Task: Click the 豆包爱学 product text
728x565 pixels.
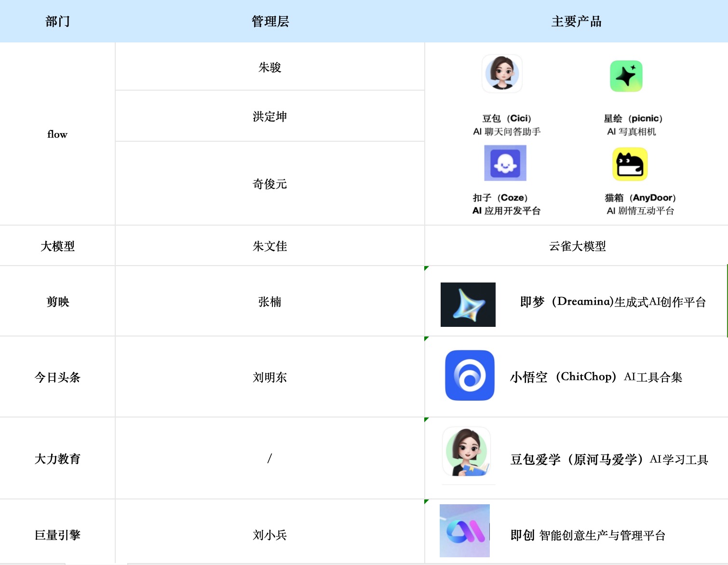Action: click(x=609, y=459)
